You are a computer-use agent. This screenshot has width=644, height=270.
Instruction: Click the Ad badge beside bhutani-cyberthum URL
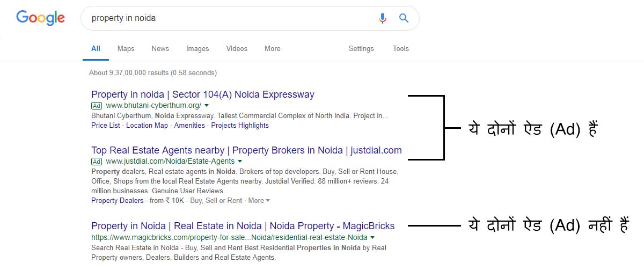pos(97,106)
